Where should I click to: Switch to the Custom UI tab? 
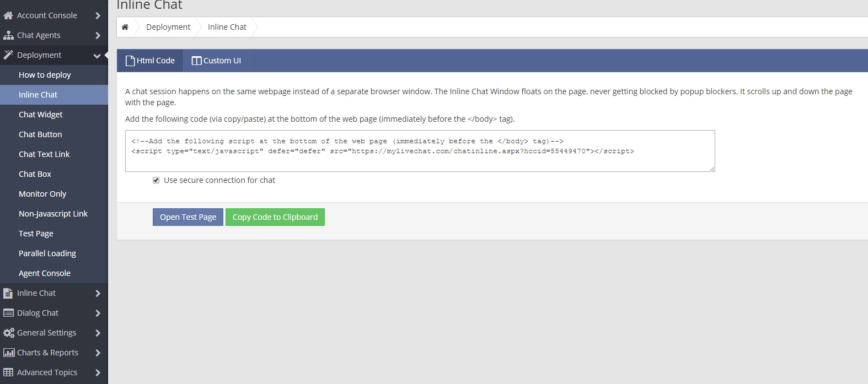point(216,61)
